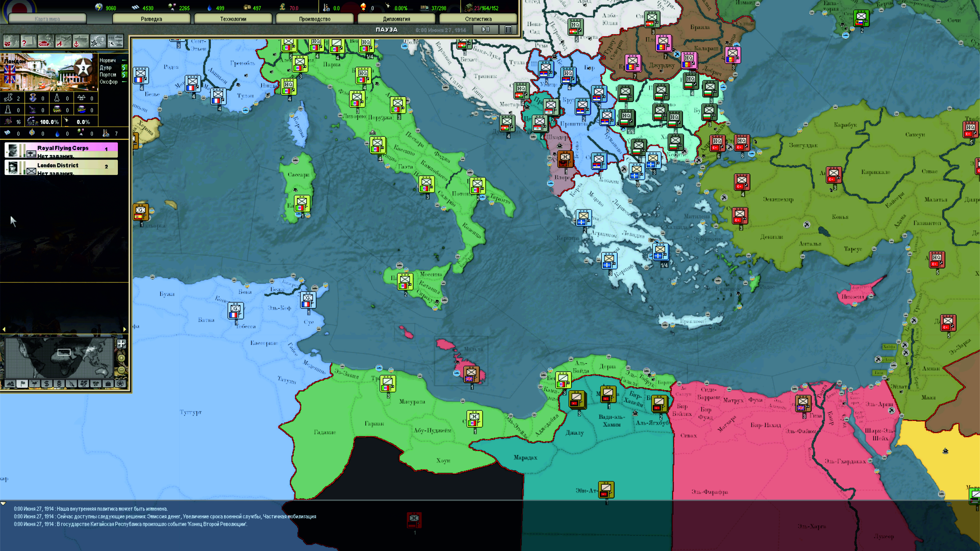Click the unit selection filter icon
Viewport: 980px width, 551px height.
(x=115, y=42)
